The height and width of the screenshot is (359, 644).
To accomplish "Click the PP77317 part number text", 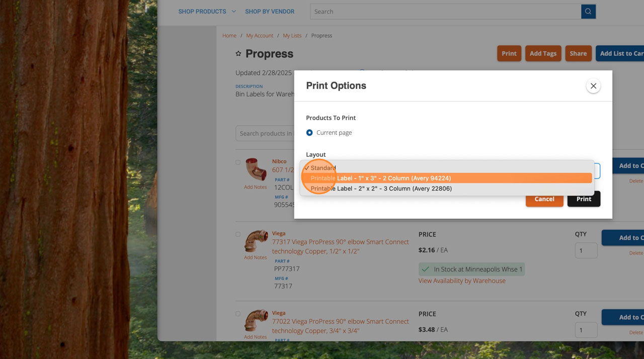I will point(287,269).
